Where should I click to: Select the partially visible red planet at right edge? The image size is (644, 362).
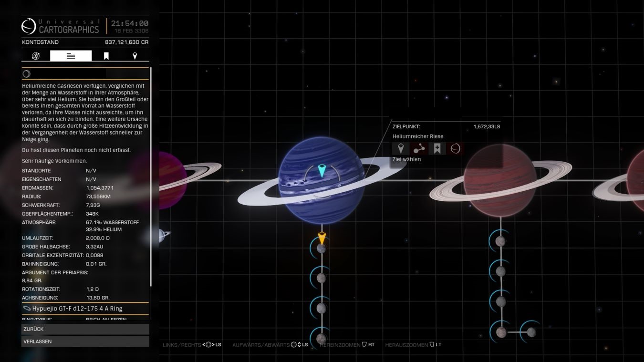(635, 181)
